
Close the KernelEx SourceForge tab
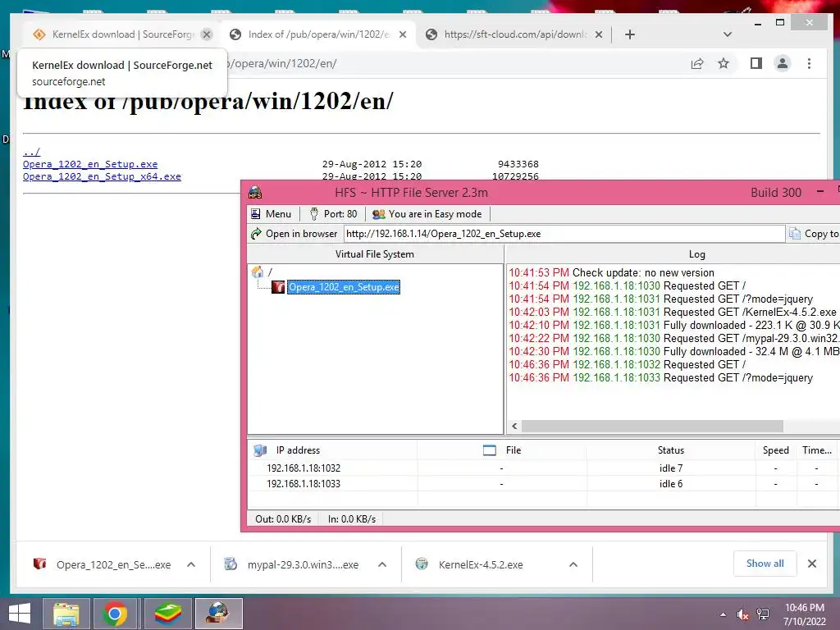click(207, 34)
